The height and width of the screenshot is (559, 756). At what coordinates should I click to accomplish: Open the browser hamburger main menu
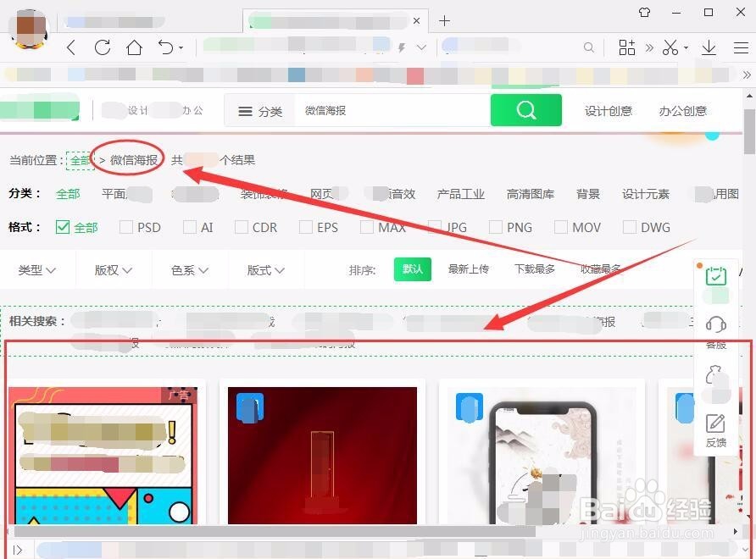click(741, 47)
